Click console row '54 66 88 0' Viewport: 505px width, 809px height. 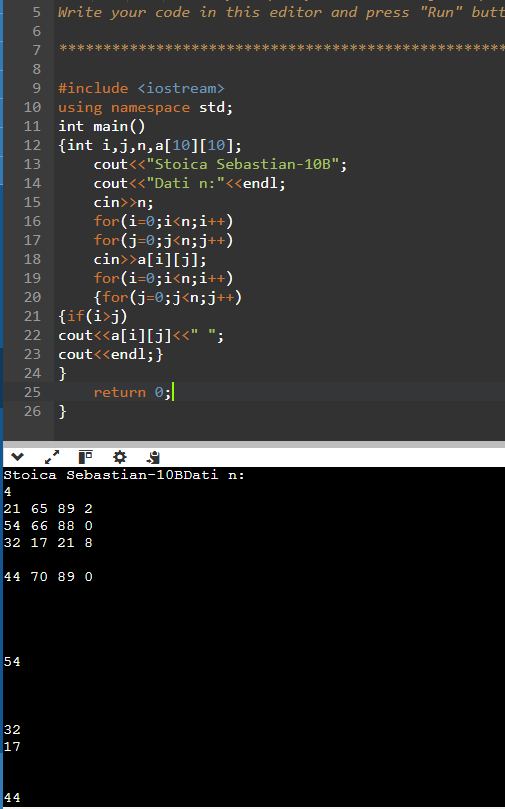[48, 526]
